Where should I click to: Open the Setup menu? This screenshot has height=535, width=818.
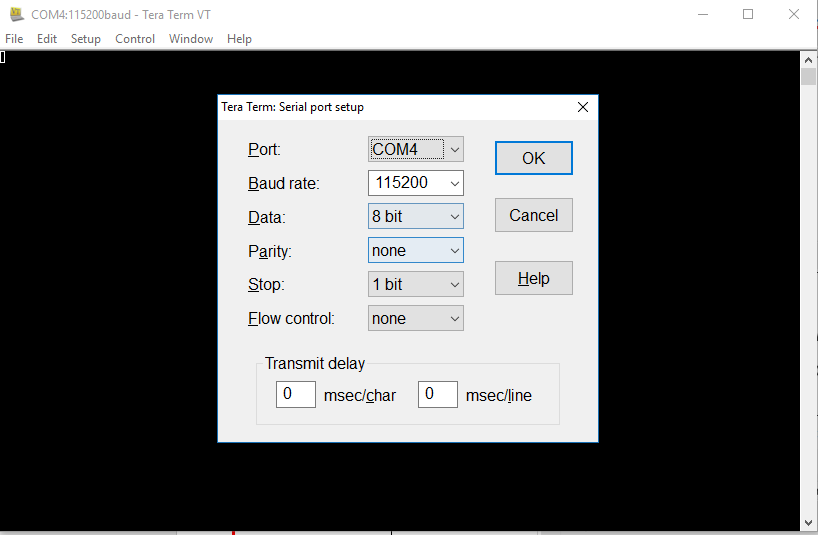tap(86, 39)
